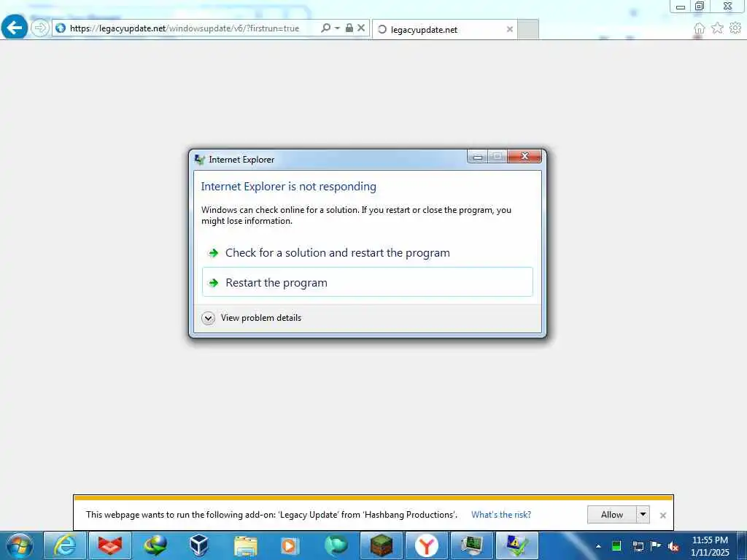
Task: Open the computer monitor taskbar app
Action: [471, 545]
